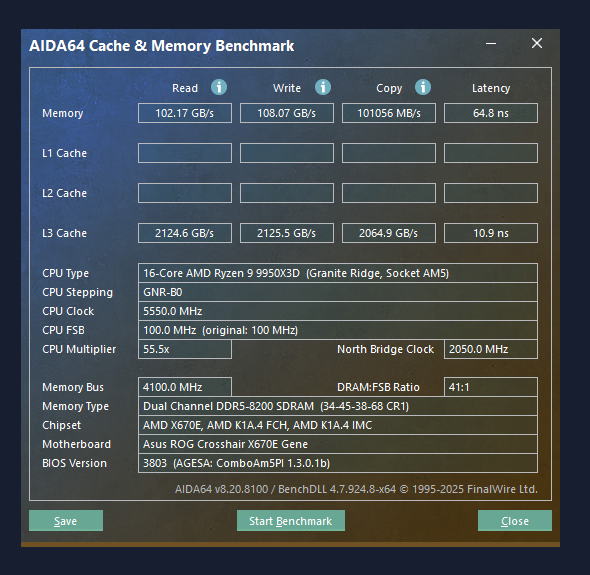The height and width of the screenshot is (575, 590).
Task: Click the Memory row label
Action: coord(62,113)
